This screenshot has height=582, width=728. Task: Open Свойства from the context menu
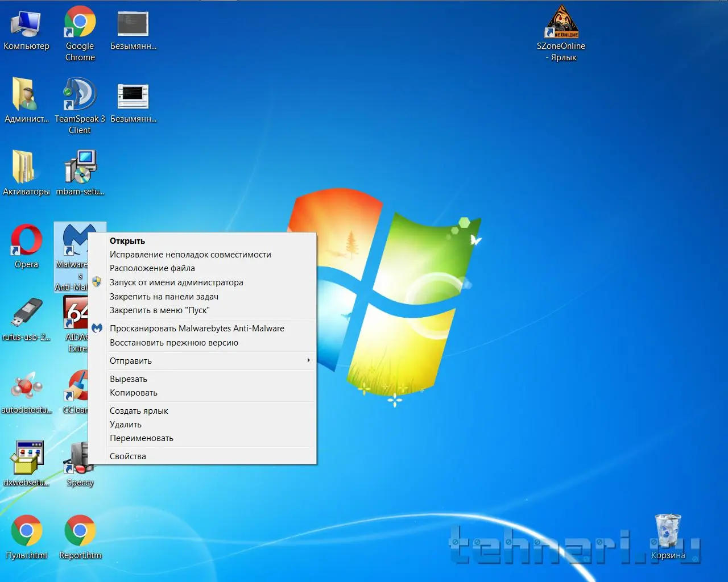tap(128, 456)
